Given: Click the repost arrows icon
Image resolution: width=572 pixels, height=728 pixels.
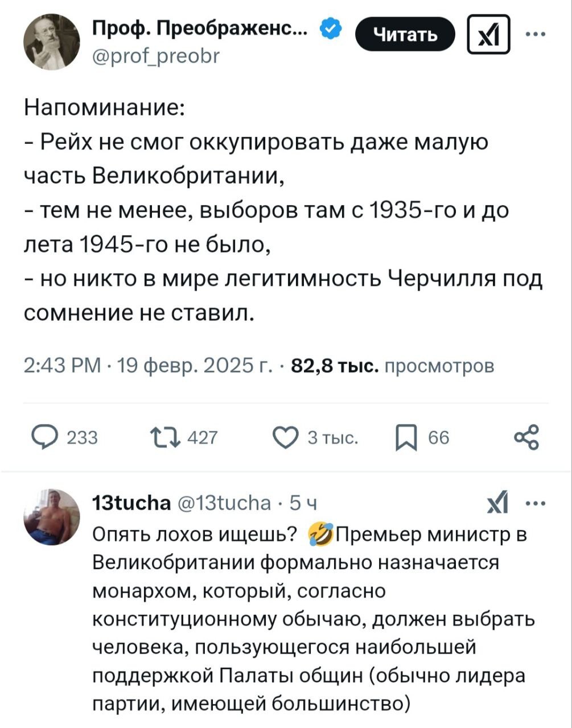Looking at the screenshot, I should click(164, 437).
